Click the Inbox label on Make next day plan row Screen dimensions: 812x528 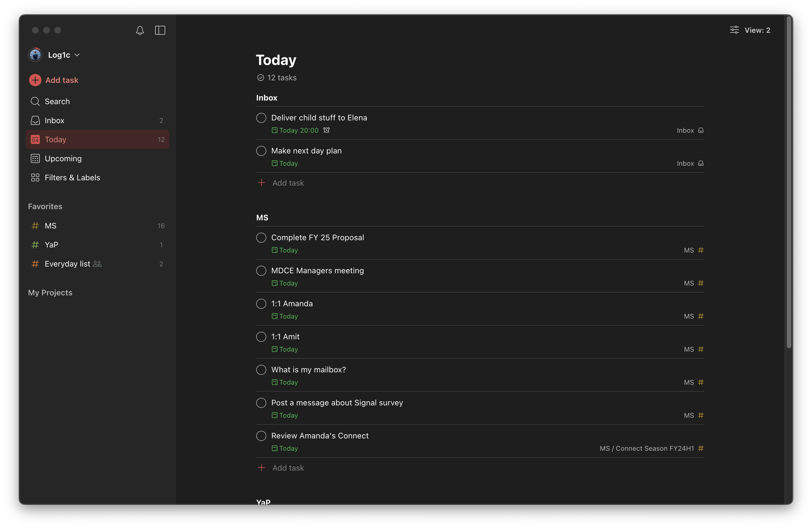[685, 163]
